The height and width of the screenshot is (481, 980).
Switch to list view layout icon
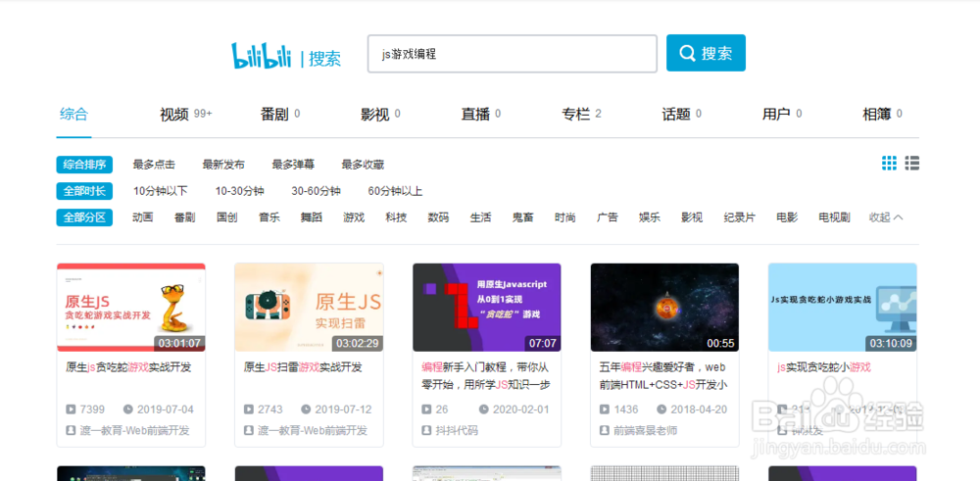click(x=911, y=163)
